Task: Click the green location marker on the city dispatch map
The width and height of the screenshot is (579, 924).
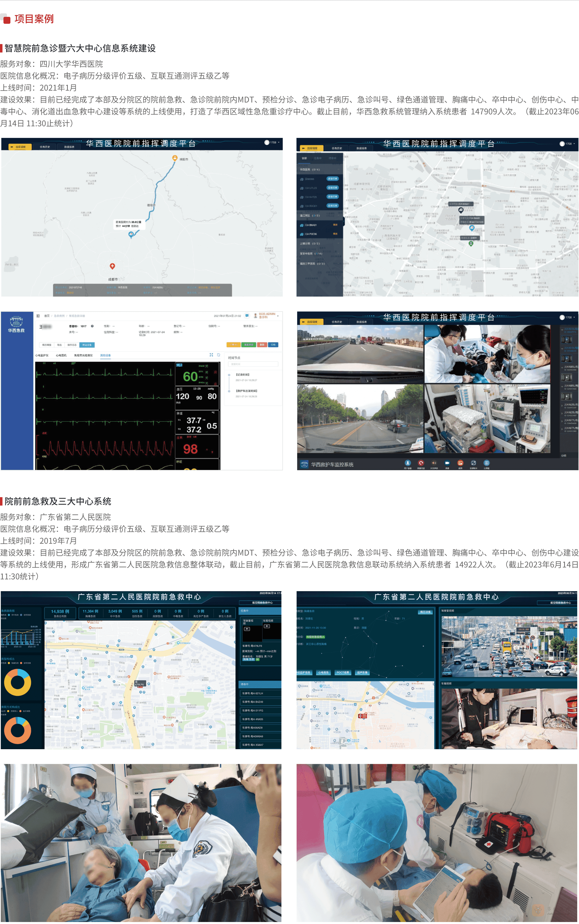Action: 471,243
